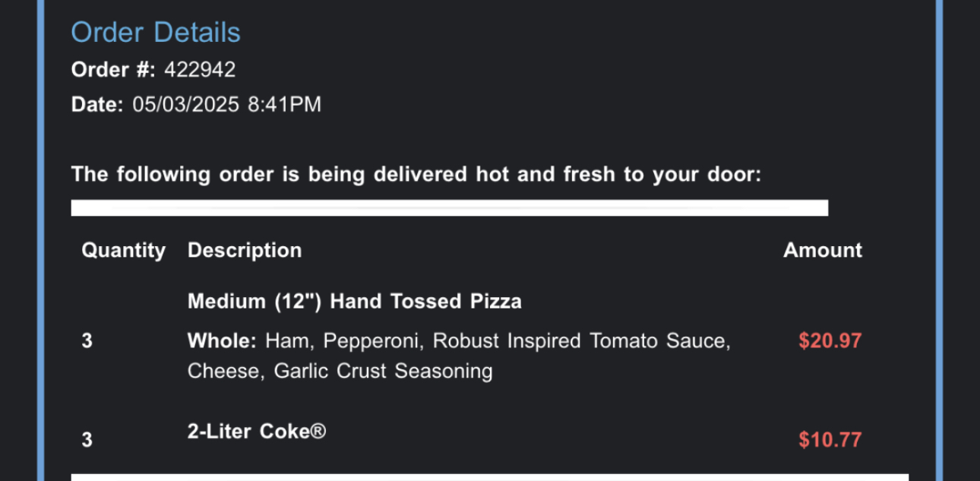
Task: Click the pizza quantity 3
Action: [87, 341]
